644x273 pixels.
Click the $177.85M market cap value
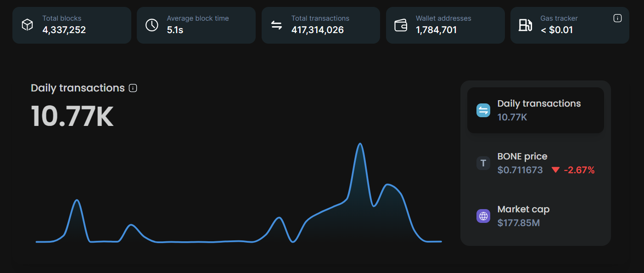pyautogui.click(x=519, y=223)
